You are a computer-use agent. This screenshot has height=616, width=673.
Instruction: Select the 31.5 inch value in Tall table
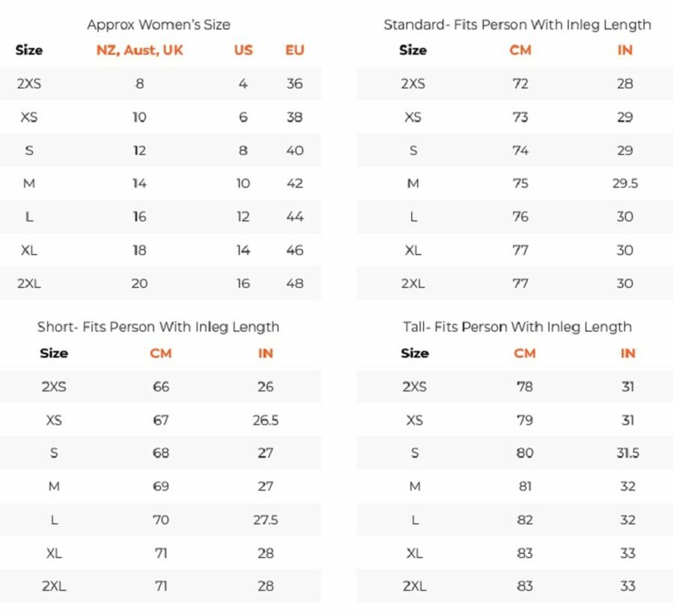(627, 453)
